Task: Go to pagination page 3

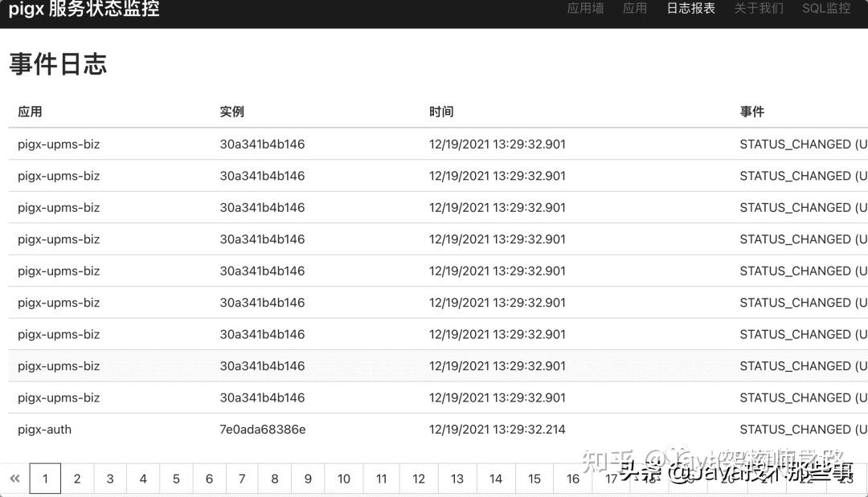Action: (x=110, y=479)
